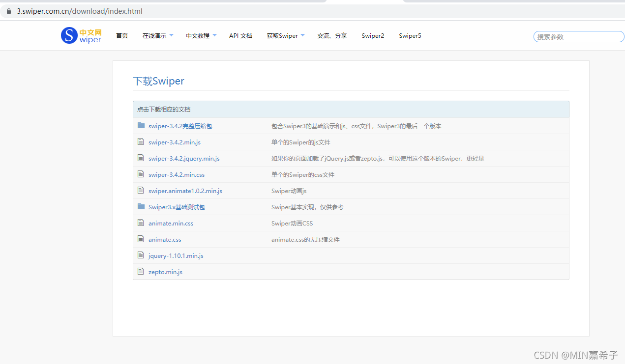
Task: Click file icon beside animate.min.css
Action: 141,223
